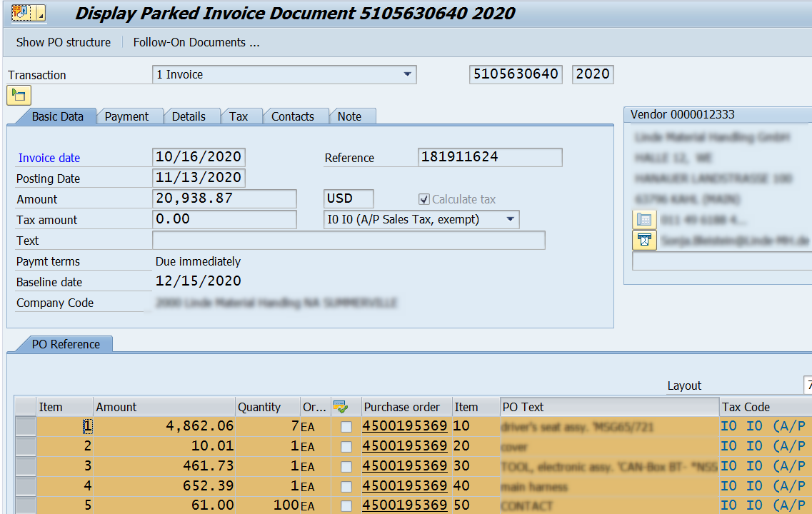Select table row 1 using its row selector
The width and height of the screenshot is (812, 514).
coord(26,426)
